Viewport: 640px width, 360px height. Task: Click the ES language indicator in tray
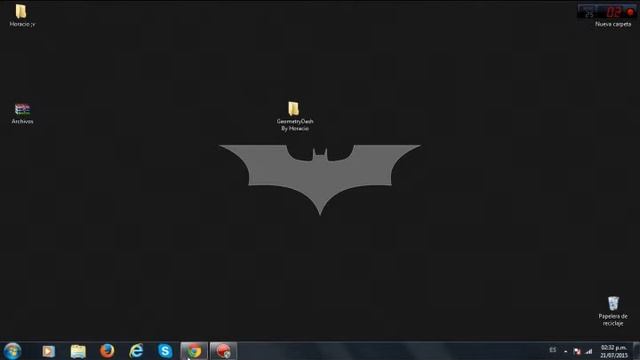[553, 350]
